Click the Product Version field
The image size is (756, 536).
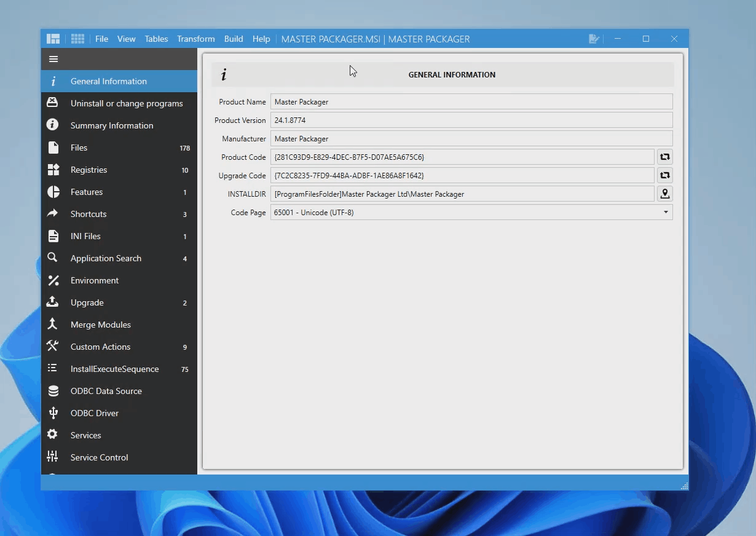pyautogui.click(x=471, y=120)
